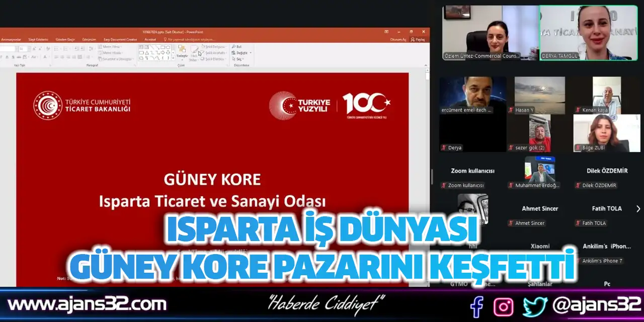Image resolution: width=644 pixels, height=322 pixels.
Task: Click the GÜNEY KORE slide title
Action: 212,179
